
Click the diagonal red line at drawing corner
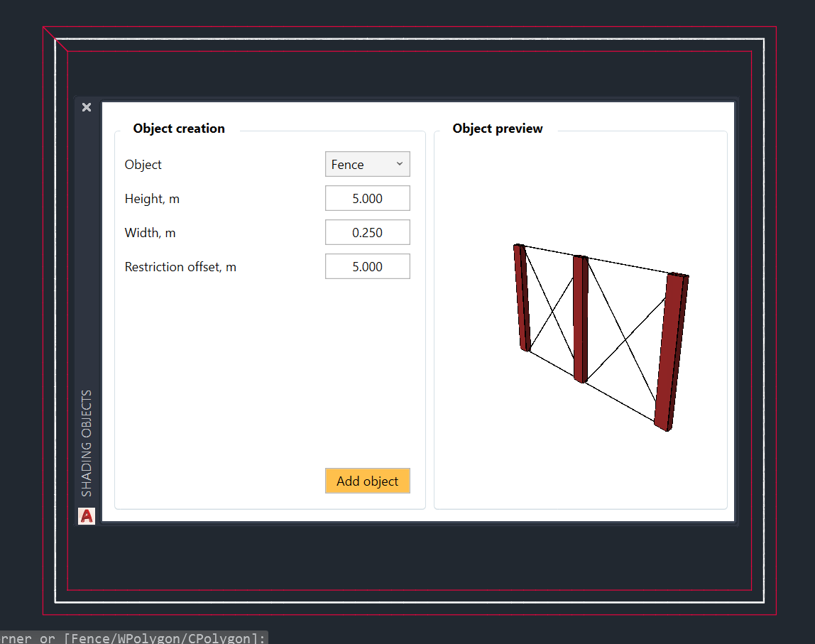point(55,40)
